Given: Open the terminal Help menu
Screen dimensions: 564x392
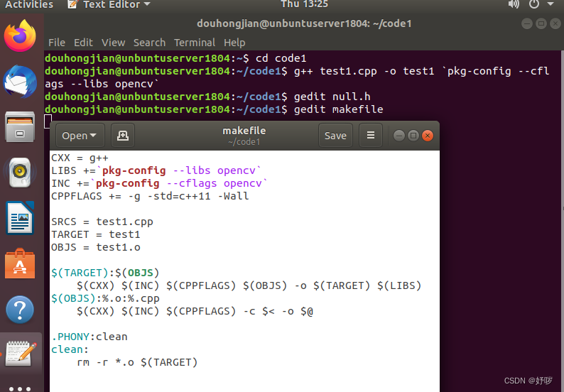Looking at the screenshot, I should pos(234,43).
